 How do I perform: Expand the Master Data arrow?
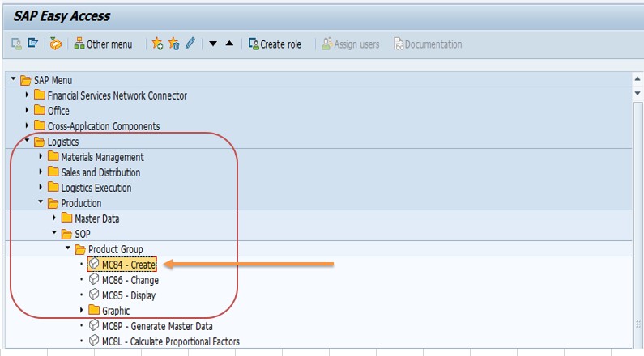[x=53, y=218]
